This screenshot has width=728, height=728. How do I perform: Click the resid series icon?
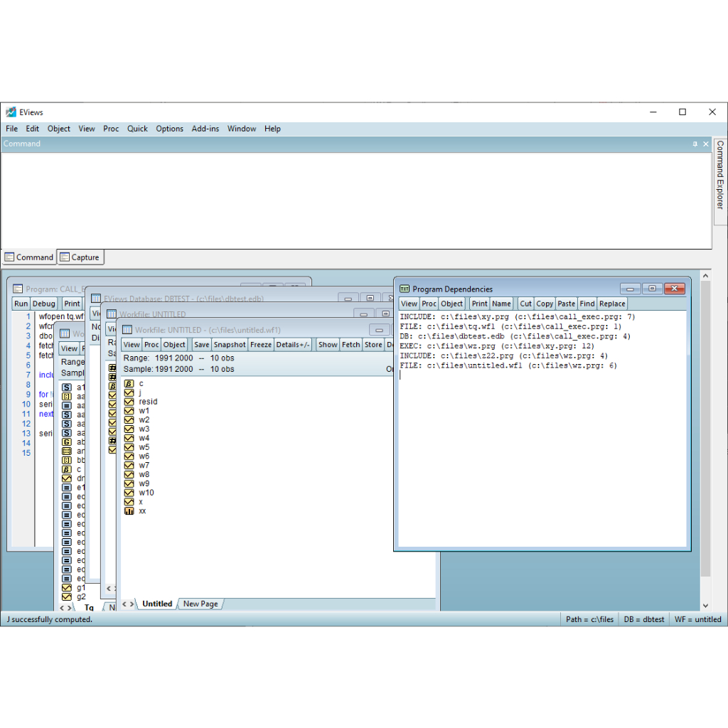tap(129, 402)
